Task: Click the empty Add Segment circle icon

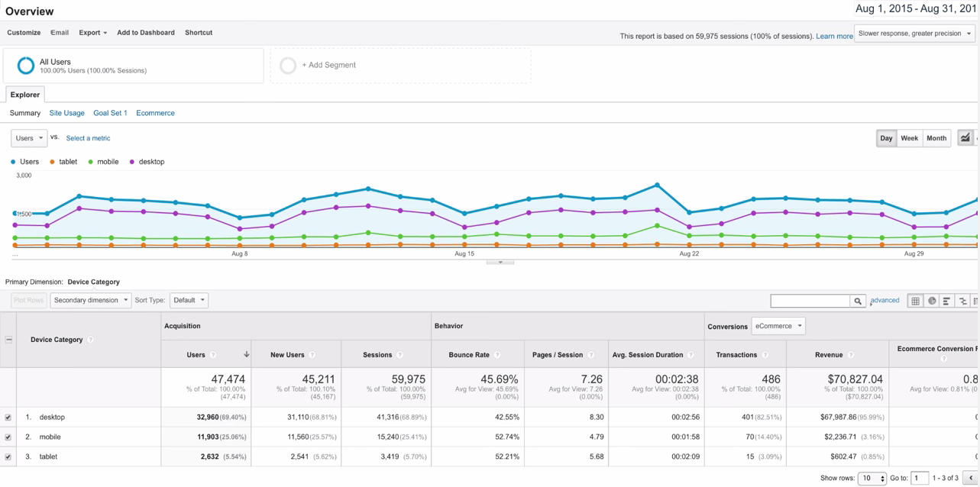Action: [x=288, y=66]
